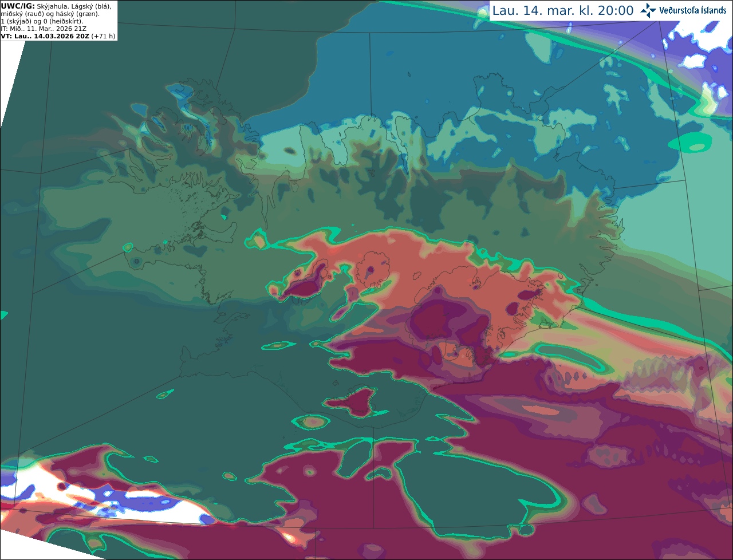Click the Veðurstofa Íslands logo icon
This screenshot has width=733, height=560.
[x=648, y=10]
